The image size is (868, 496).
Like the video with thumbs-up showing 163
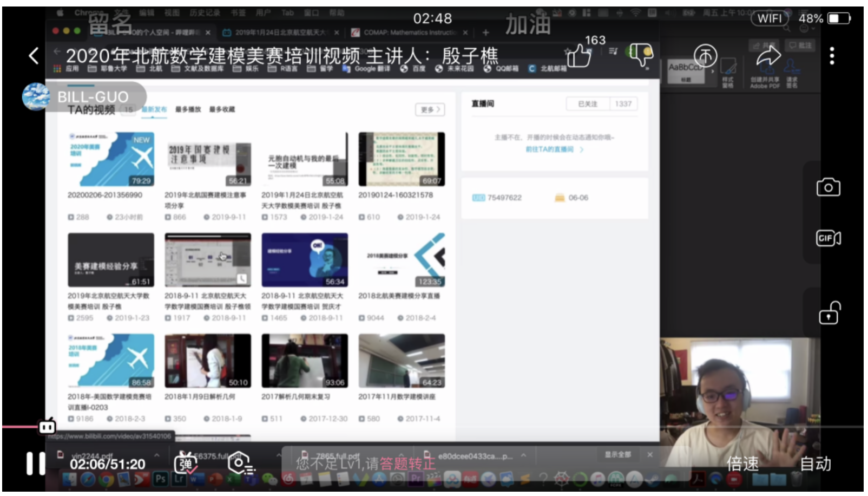point(578,56)
